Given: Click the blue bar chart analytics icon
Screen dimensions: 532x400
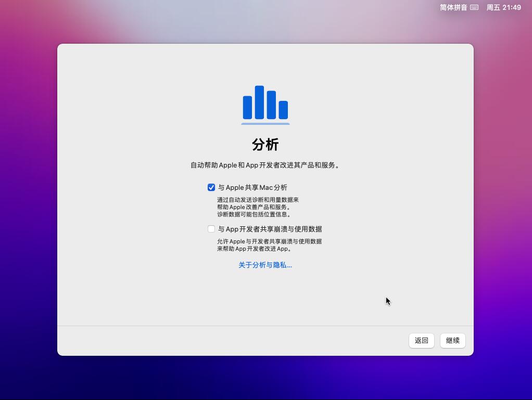Looking at the screenshot, I should pos(265,104).
